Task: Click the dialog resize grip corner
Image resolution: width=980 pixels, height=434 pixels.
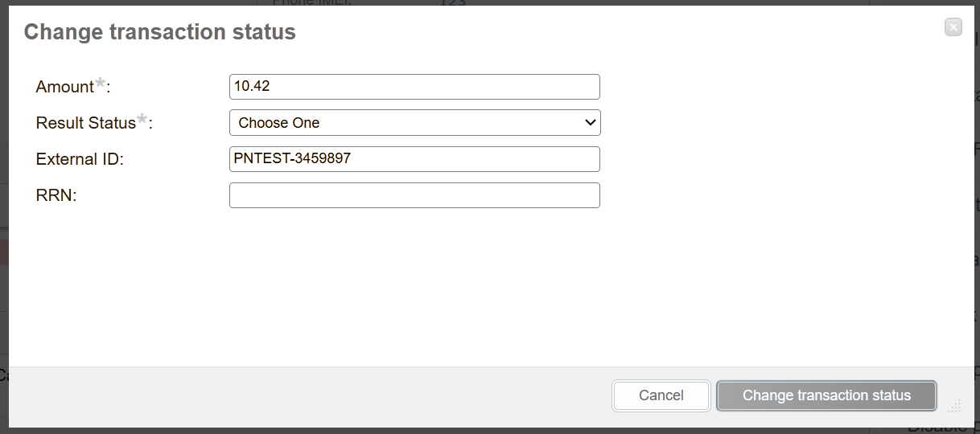Action: (957, 405)
